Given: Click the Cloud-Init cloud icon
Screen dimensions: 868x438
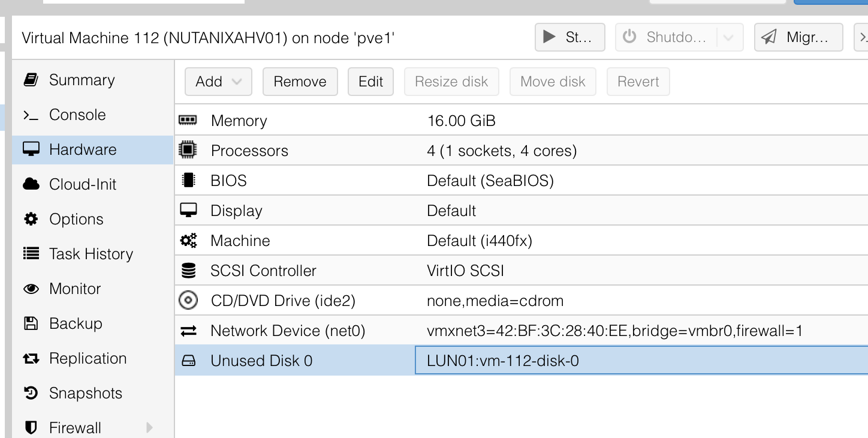Looking at the screenshot, I should point(31,184).
